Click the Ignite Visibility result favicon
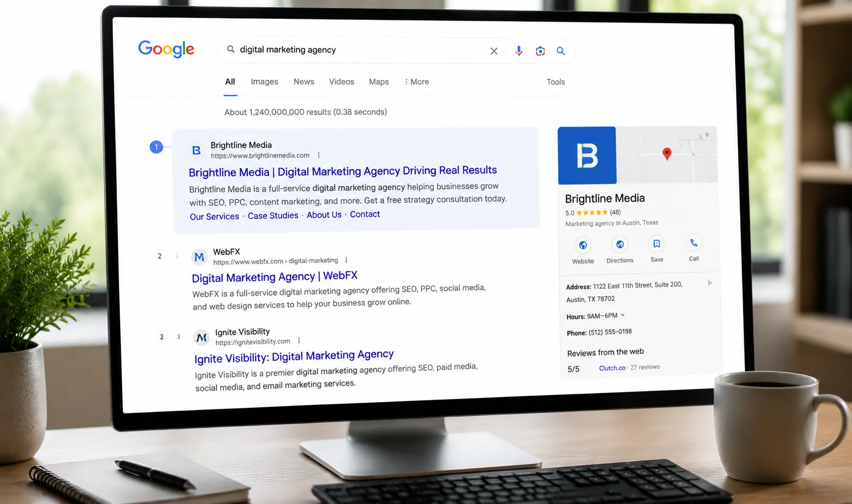This screenshot has width=852, height=504. point(202,338)
